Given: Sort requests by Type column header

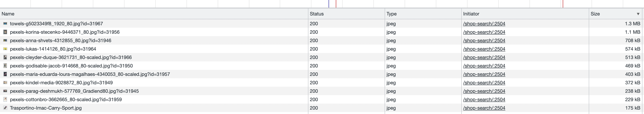Looking at the screenshot, I should pyautogui.click(x=391, y=14).
